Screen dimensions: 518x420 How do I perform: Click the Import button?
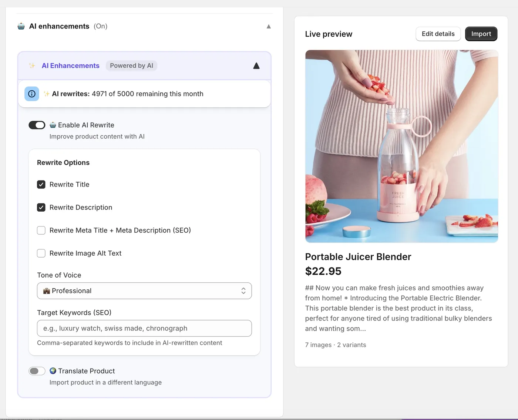click(481, 34)
